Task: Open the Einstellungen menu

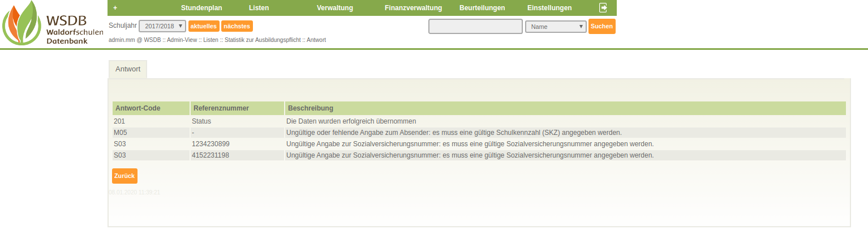Action: tap(549, 8)
